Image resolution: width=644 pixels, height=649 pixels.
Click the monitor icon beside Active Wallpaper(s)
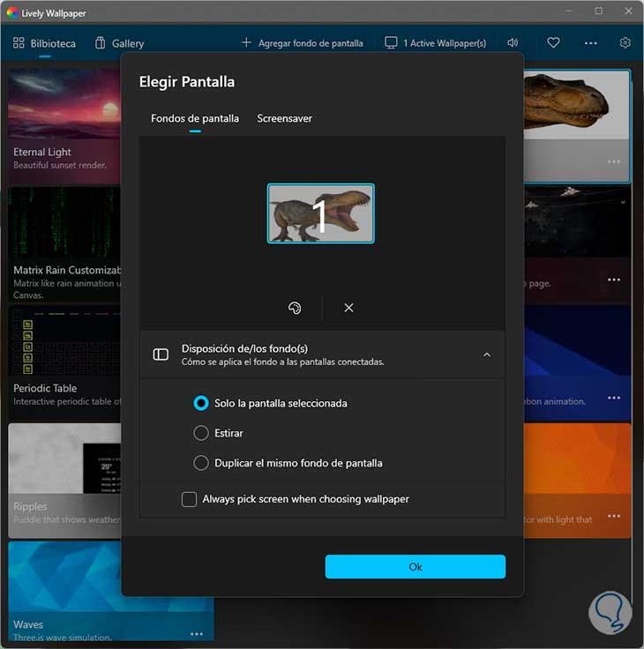coord(391,42)
